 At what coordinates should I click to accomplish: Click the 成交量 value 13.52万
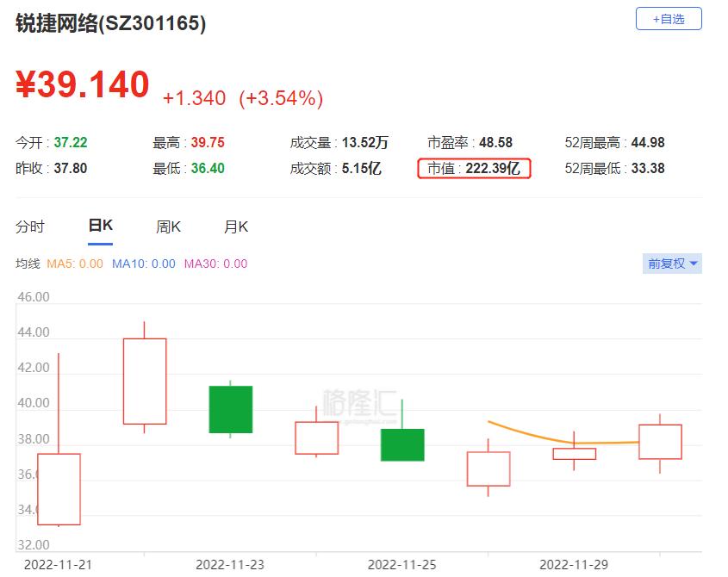[365, 142]
